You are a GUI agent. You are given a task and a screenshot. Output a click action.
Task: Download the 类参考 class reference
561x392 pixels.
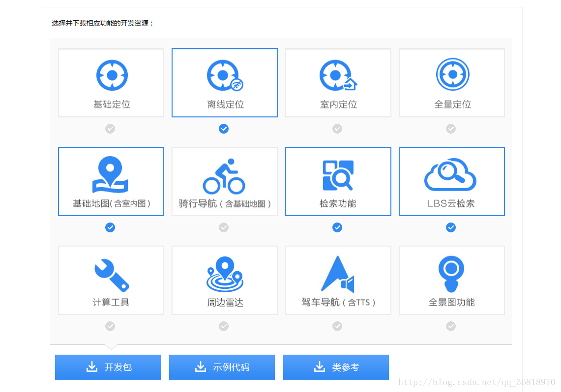tap(336, 367)
